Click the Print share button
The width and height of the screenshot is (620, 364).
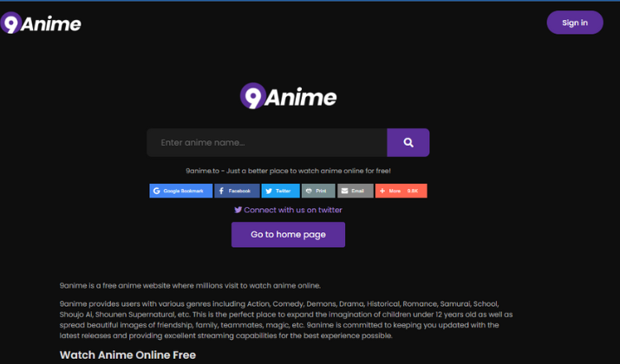(318, 191)
